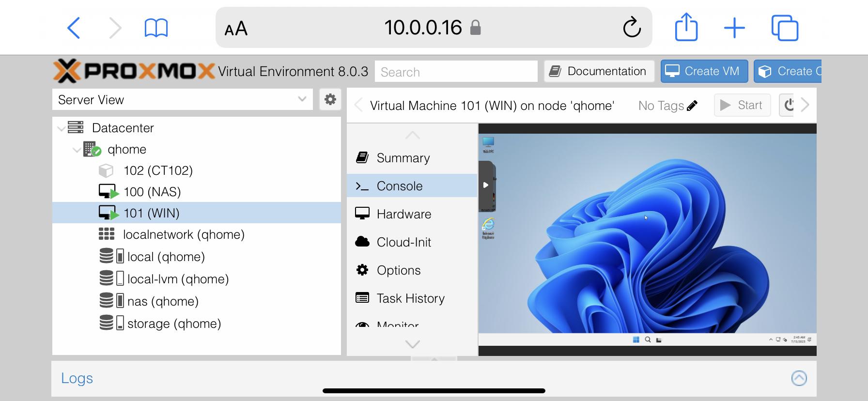Focus the Proxmox Search field

tap(456, 72)
